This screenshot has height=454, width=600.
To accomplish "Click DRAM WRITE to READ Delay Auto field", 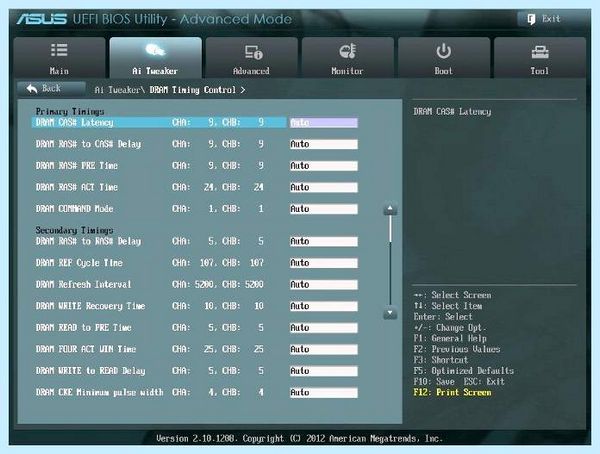I will coord(324,371).
